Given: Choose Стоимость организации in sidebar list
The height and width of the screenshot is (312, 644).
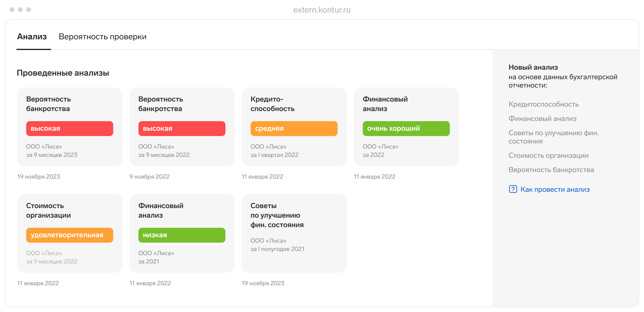Looking at the screenshot, I should (548, 155).
